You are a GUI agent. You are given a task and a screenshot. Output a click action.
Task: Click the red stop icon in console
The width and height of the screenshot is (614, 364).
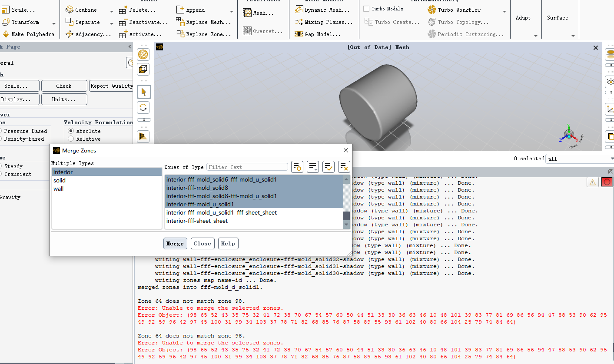click(x=607, y=182)
